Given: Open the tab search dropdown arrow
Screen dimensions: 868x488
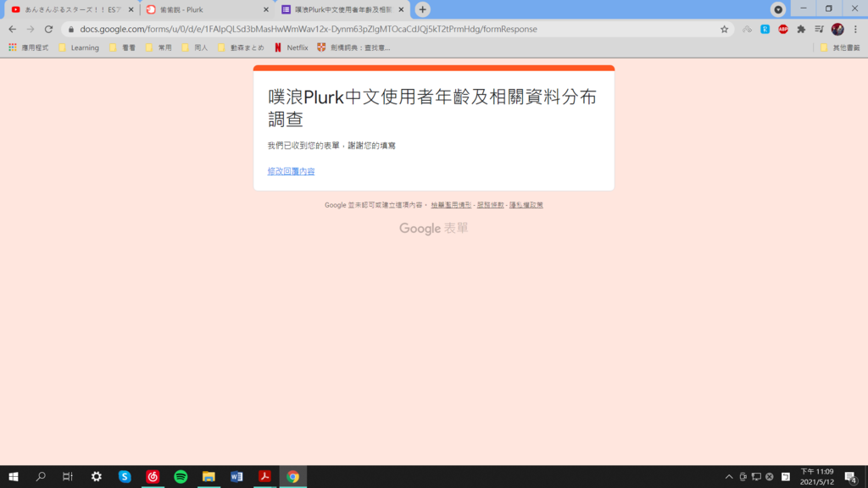Looking at the screenshot, I should [778, 9].
